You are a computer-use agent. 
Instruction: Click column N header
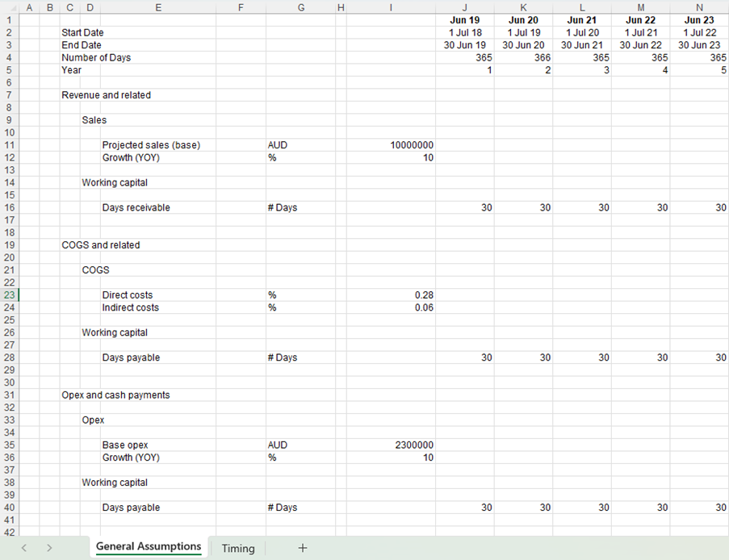click(x=699, y=7)
